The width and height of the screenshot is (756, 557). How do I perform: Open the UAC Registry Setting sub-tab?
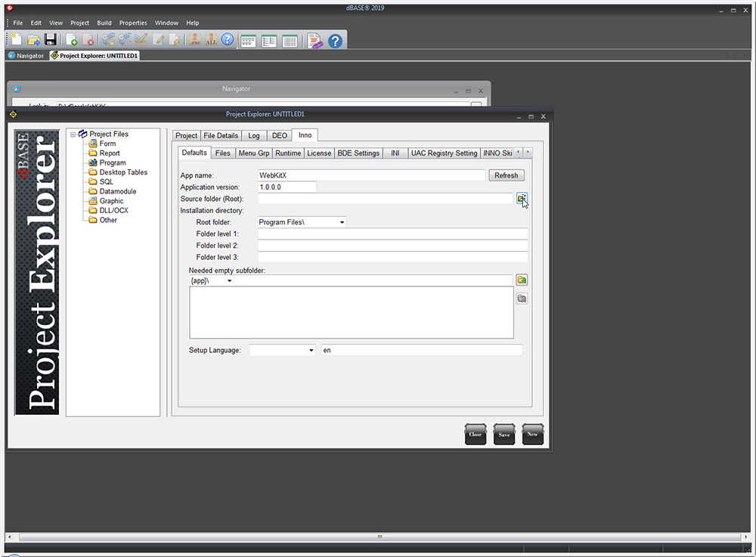[444, 153]
